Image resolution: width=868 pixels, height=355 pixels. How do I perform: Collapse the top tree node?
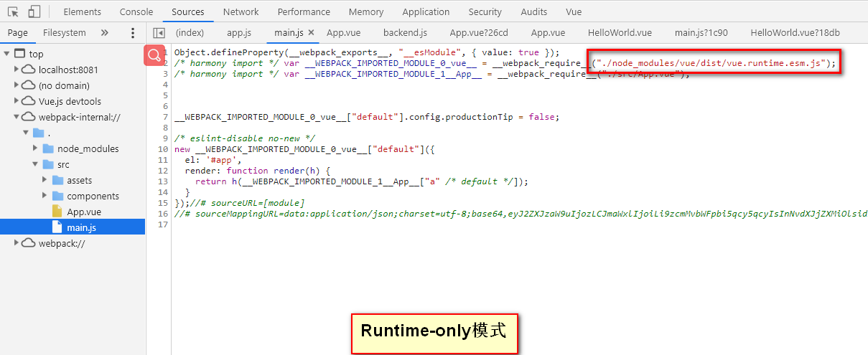tap(6, 54)
